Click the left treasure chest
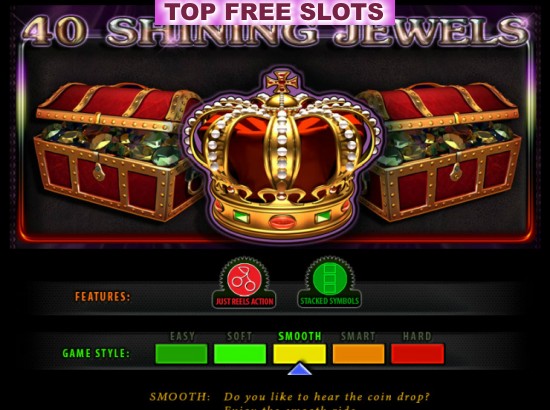Image resolution: width=550 pixels, height=410 pixels. [118, 151]
